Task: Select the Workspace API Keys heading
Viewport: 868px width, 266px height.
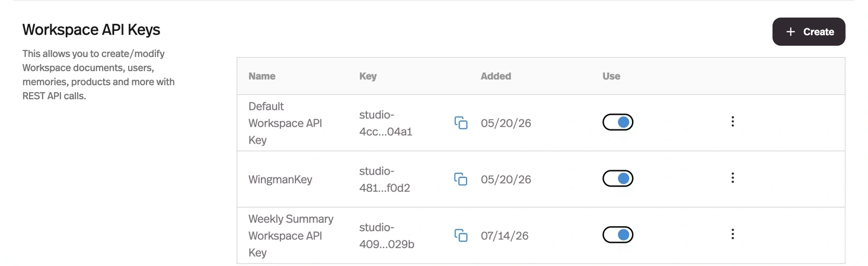Action: click(91, 30)
